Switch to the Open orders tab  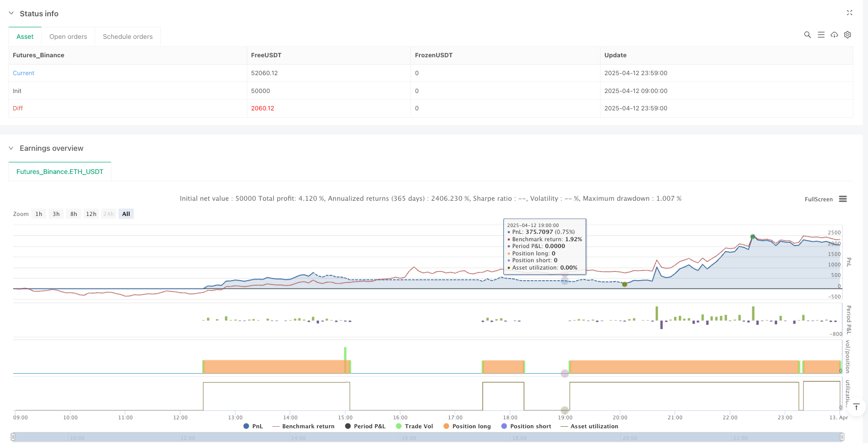point(68,37)
